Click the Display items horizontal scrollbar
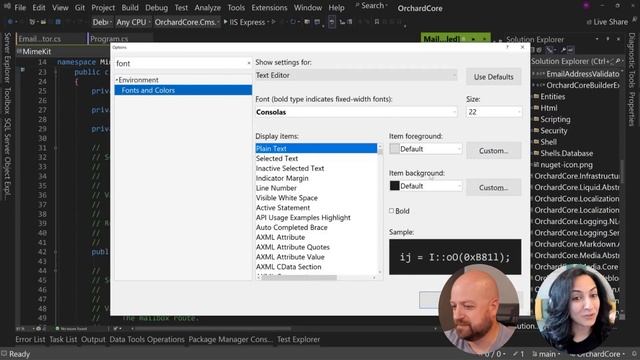Image resolution: width=640 pixels, height=360 pixels. pyautogui.click(x=316, y=278)
